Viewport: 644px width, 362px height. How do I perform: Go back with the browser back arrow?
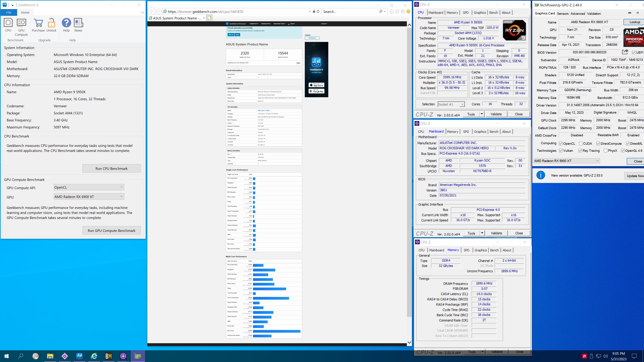point(152,11)
